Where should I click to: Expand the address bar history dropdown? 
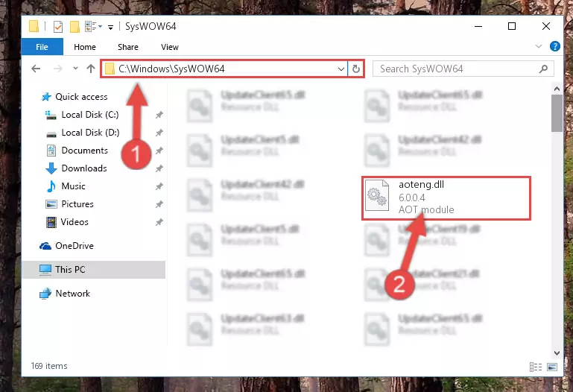[341, 69]
